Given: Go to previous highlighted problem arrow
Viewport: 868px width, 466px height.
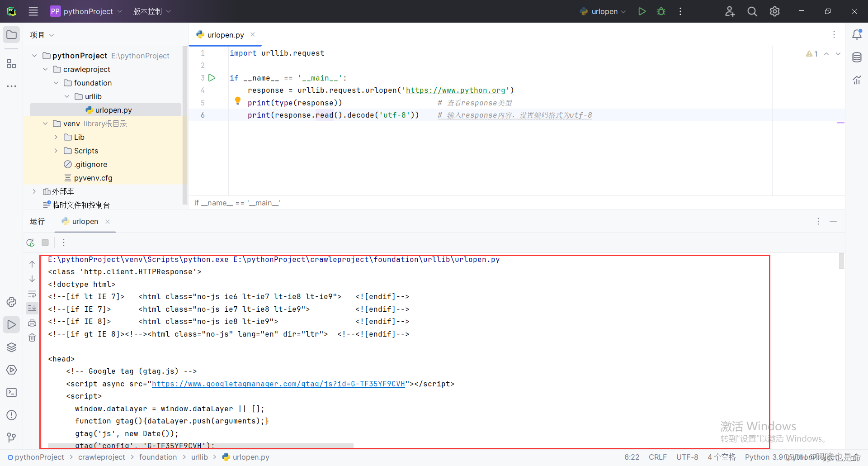Looking at the screenshot, I should [x=826, y=54].
